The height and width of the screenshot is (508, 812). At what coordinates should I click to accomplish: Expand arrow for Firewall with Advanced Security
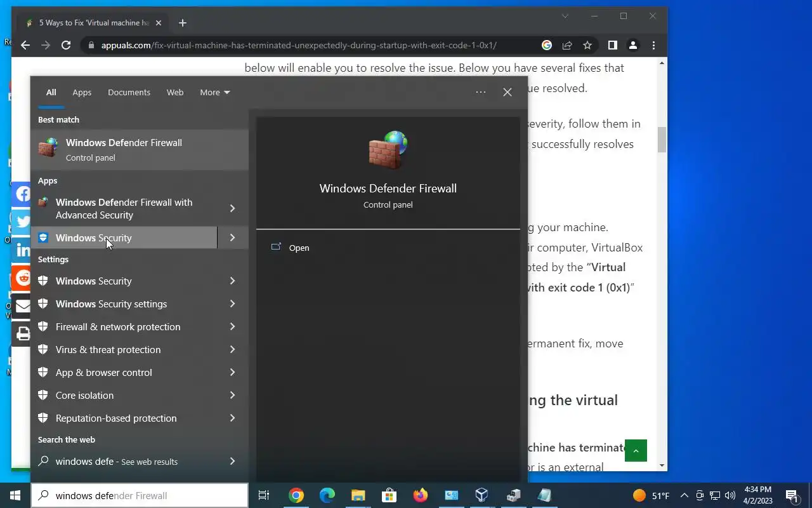233,208
